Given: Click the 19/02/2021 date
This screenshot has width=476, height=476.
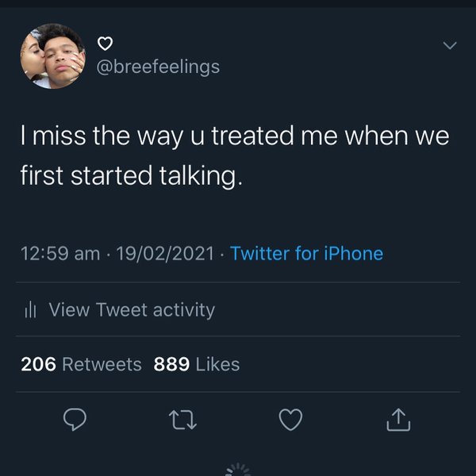Looking at the screenshot, I should tap(165, 254).
